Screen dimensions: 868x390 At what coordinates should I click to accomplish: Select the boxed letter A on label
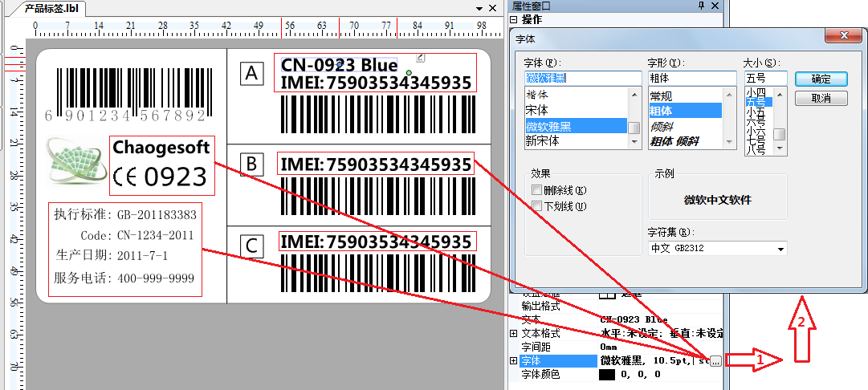point(252,72)
